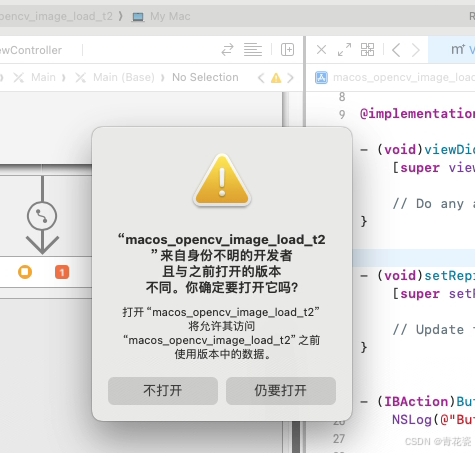
Task: Click the 'No Selection' breadcrumb
Action: (x=205, y=77)
